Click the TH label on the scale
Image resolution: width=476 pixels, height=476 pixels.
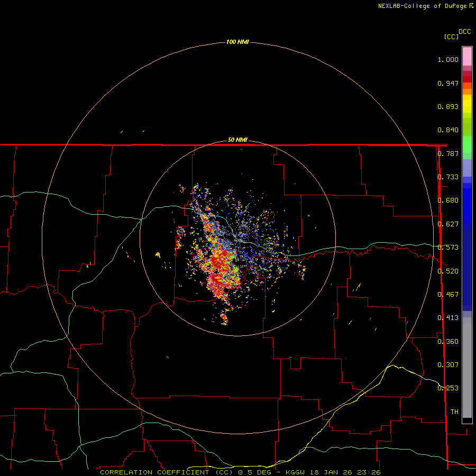click(x=454, y=412)
